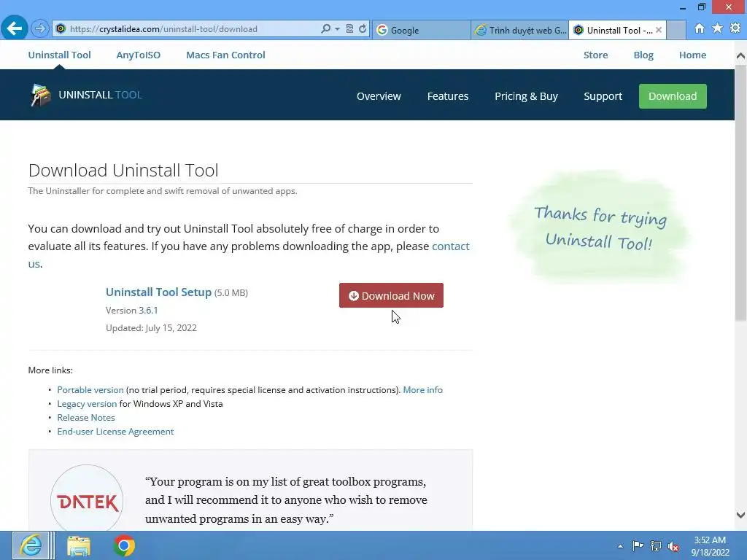Image resolution: width=747 pixels, height=560 pixels.
Task: Open version 3.6.1 link
Action: (148, 311)
